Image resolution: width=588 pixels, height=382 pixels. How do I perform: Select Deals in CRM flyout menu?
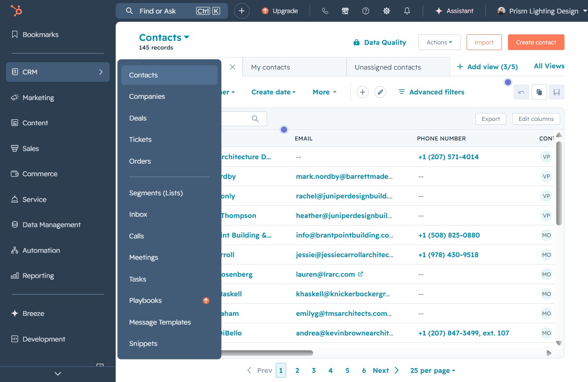coord(169,118)
